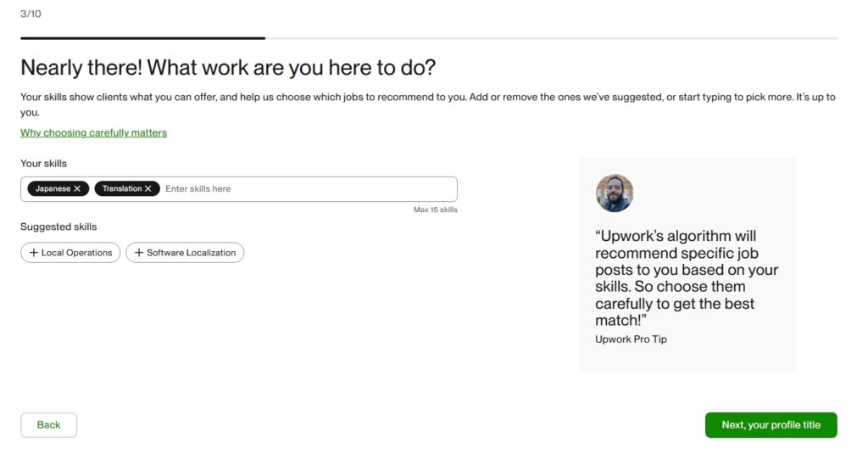868x459 pixels.
Task: Add the Local Operations suggested skill
Action: 76,253
